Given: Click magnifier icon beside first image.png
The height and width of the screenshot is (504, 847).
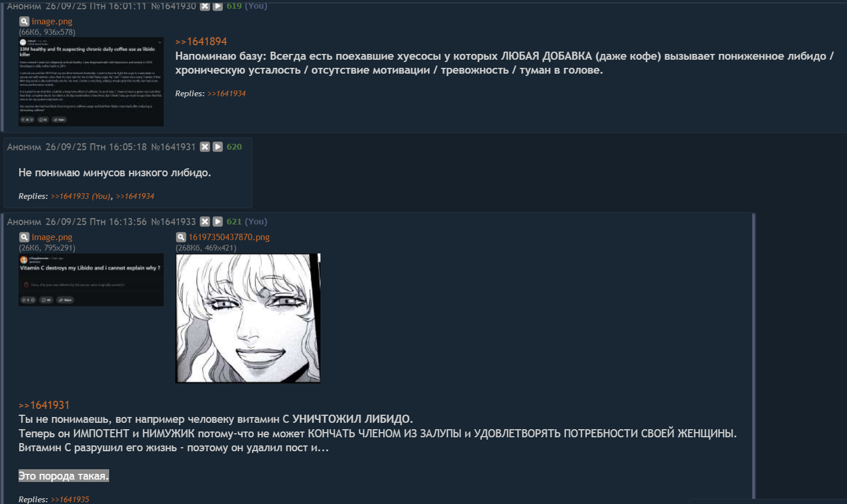Looking at the screenshot, I should click(24, 21).
